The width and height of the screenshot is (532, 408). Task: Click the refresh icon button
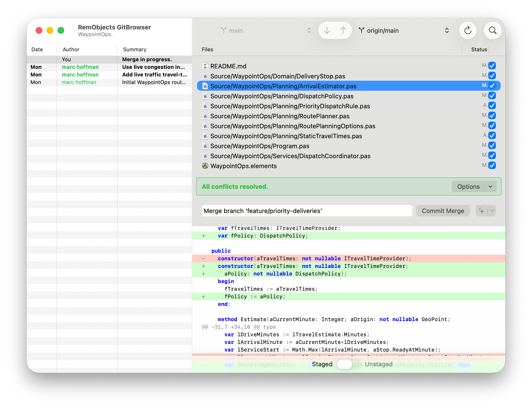click(x=468, y=31)
